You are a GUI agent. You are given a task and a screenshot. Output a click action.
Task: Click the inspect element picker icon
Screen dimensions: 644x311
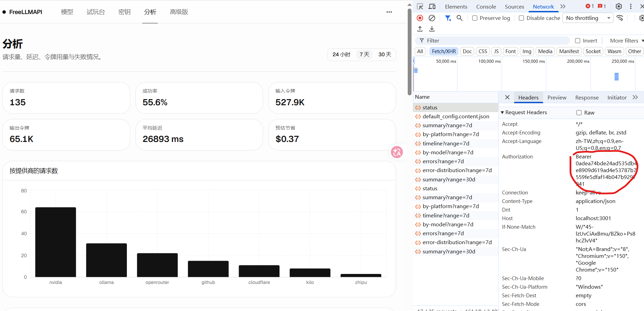point(420,7)
